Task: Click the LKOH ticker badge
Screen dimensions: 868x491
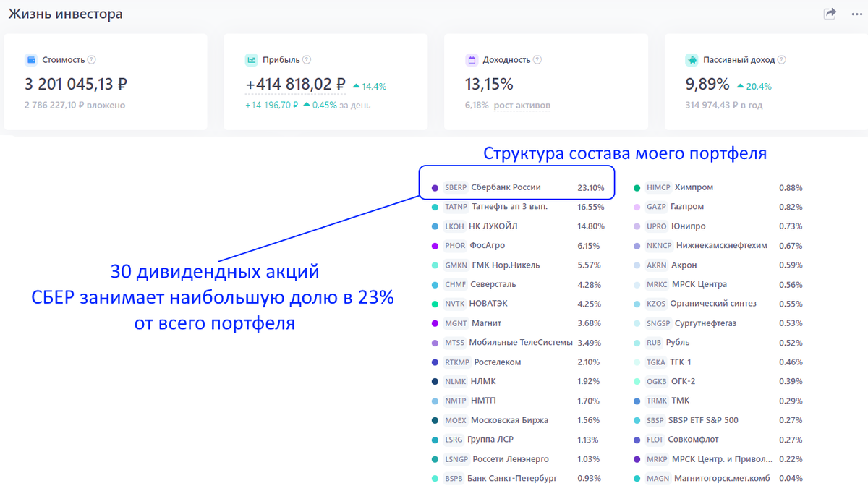Action: pos(455,226)
